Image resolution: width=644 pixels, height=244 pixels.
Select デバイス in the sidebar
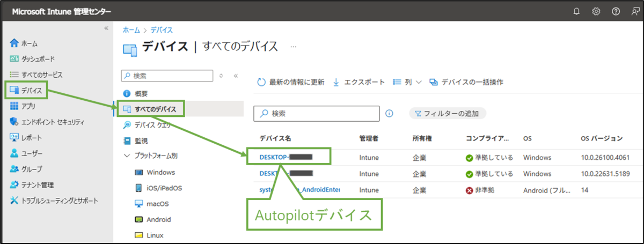pos(26,90)
